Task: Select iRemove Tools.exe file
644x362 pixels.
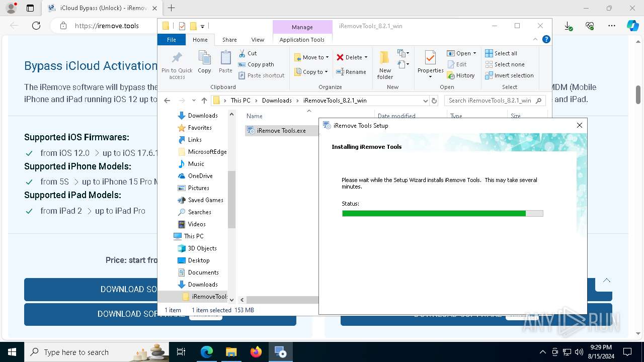Action: point(281,131)
